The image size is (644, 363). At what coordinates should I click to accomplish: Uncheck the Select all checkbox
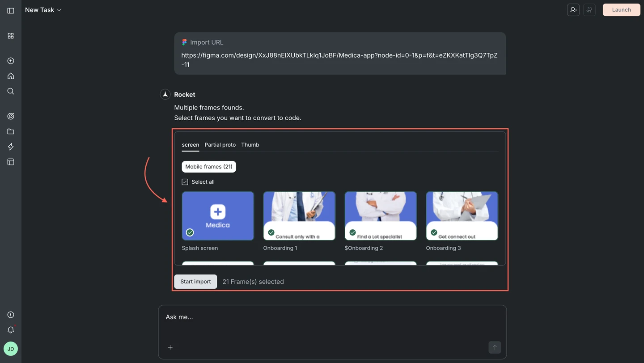point(185,181)
